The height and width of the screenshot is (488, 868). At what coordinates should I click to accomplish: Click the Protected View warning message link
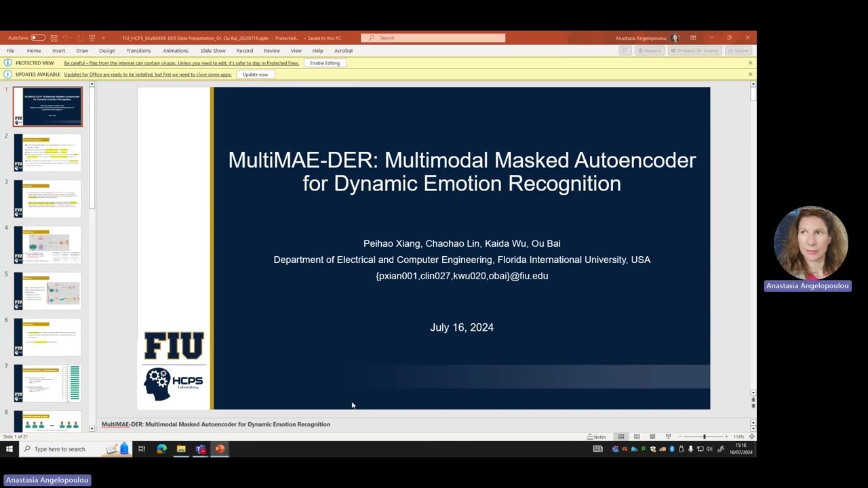coord(182,63)
